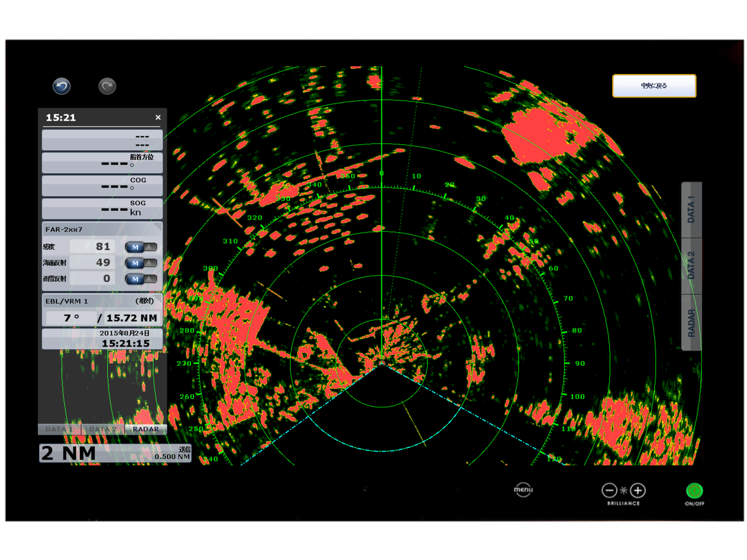Toggle 雨雪反射 rain clutter M/A switch
The height and width of the screenshot is (560, 747).
point(141,279)
